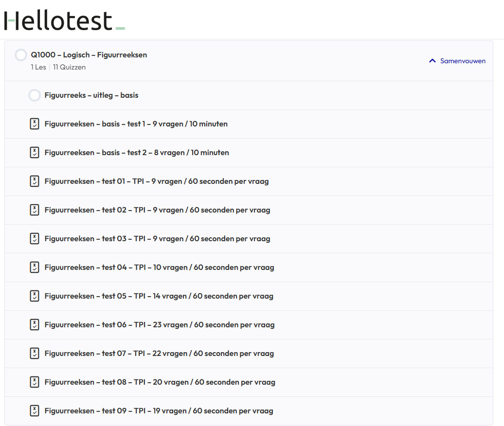
Task: Click the Samenvouwen text to fold the list
Action: coord(463,61)
